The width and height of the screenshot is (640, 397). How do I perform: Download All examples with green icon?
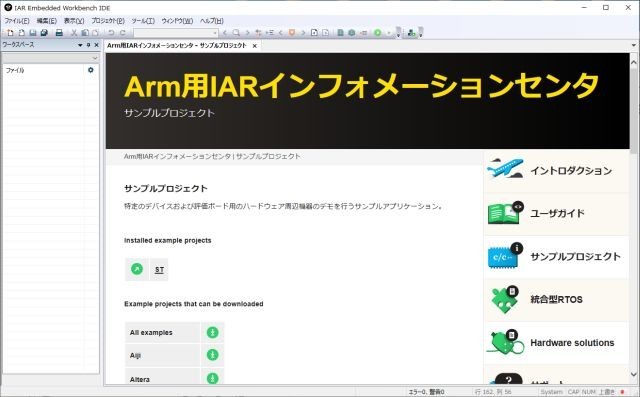point(212,332)
